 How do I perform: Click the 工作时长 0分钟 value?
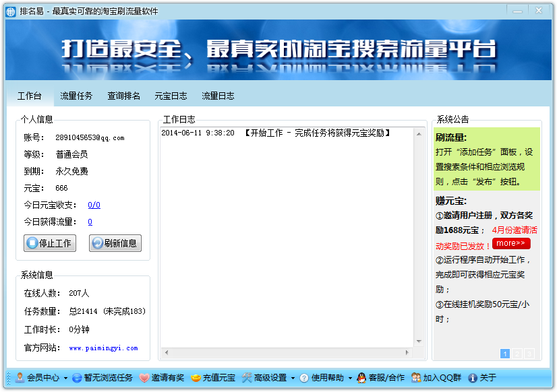79,329
